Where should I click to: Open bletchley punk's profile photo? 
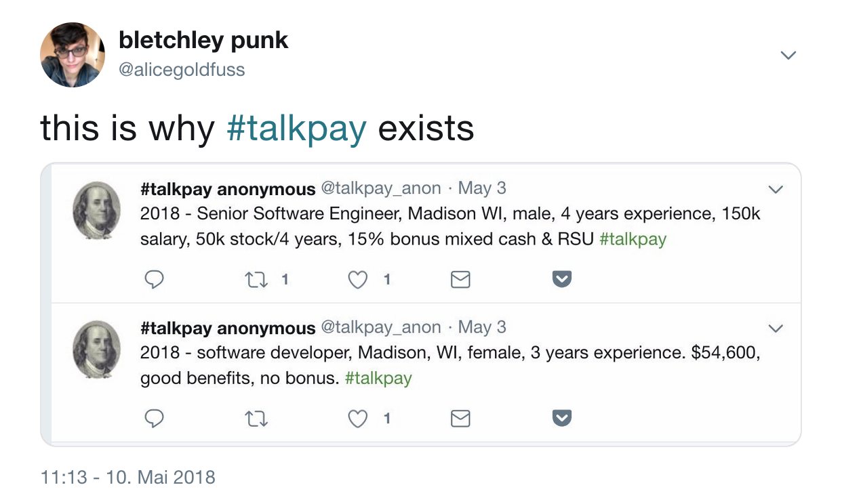coord(73,54)
